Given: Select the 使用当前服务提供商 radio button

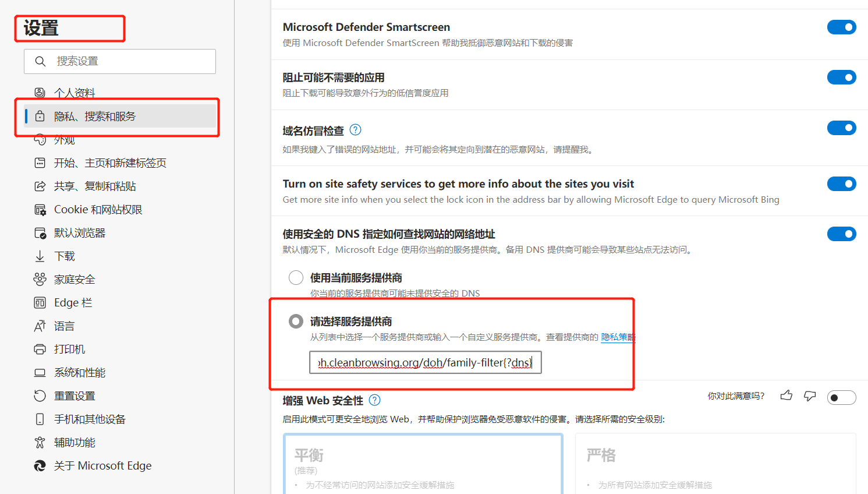Looking at the screenshot, I should coord(296,277).
